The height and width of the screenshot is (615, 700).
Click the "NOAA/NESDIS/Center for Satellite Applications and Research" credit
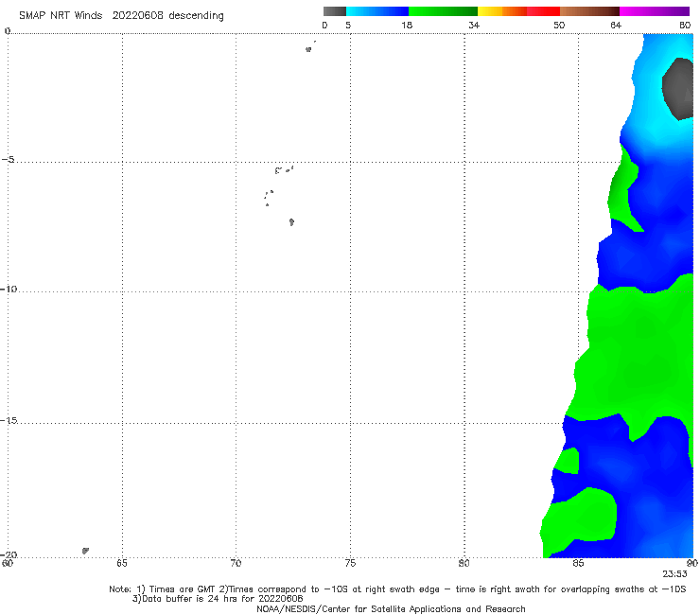pos(391,608)
